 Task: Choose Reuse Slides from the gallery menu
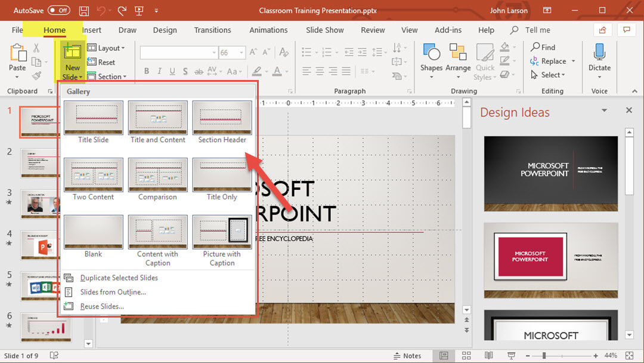[102, 306]
